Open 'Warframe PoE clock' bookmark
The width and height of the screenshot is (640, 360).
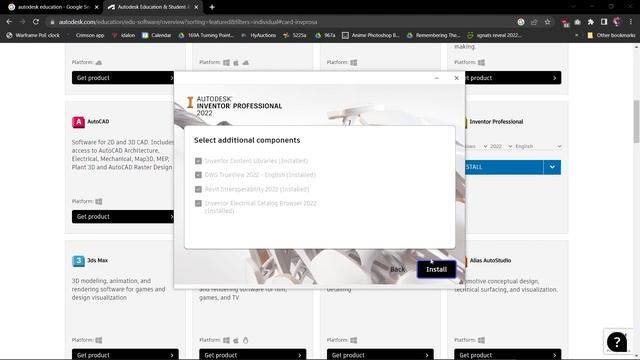(33, 36)
